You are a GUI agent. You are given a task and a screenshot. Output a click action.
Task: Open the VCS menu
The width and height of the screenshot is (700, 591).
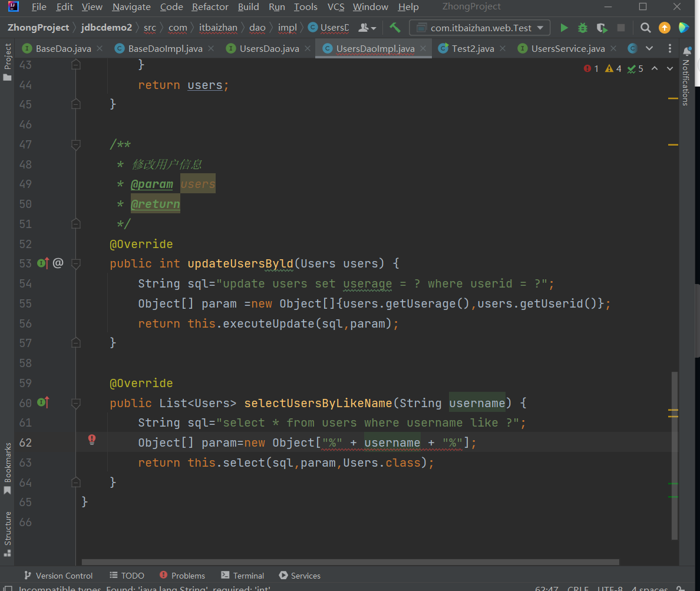pos(336,6)
